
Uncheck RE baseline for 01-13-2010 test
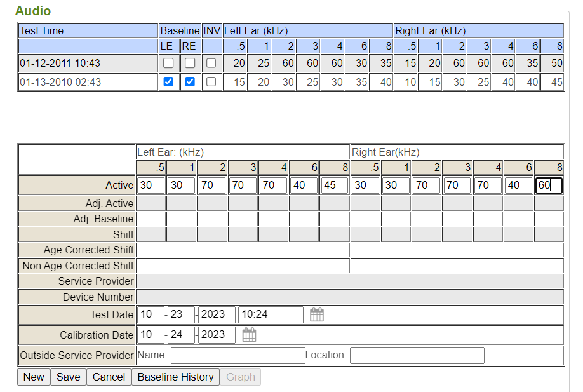click(x=190, y=82)
